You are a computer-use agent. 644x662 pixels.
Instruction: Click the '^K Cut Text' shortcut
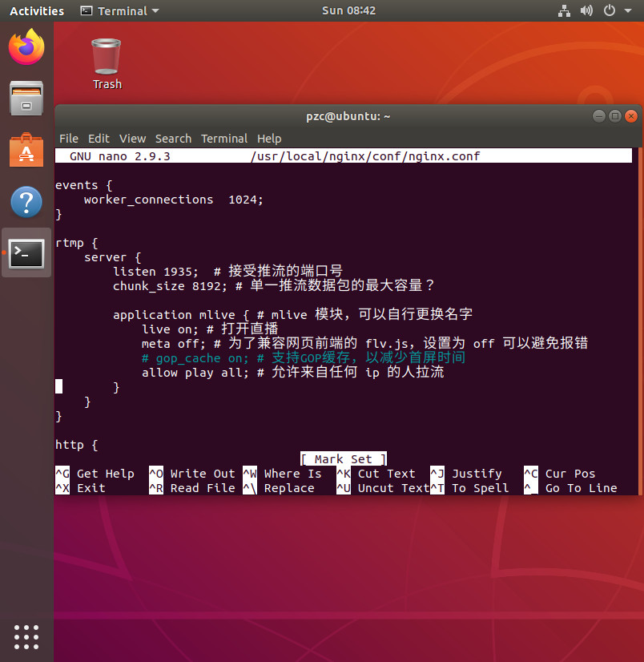[376, 474]
